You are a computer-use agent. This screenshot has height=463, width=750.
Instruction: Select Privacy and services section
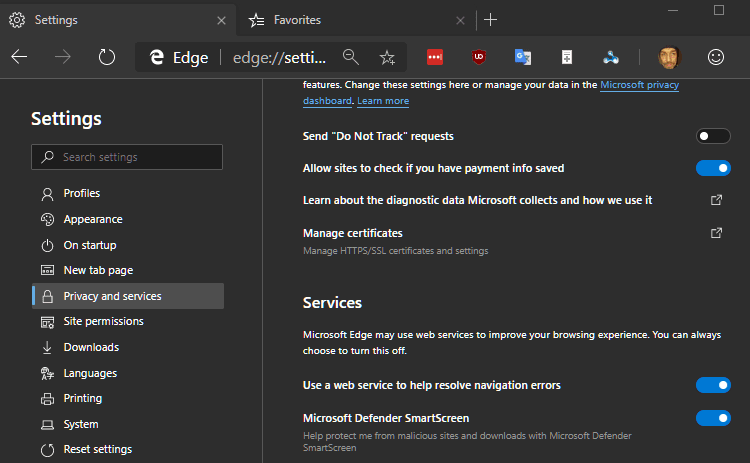coord(127,296)
